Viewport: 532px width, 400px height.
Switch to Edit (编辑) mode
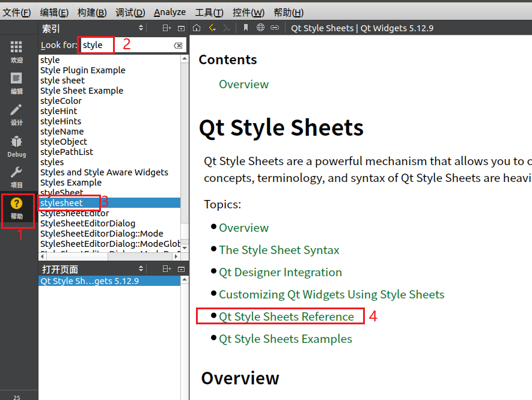(x=16, y=83)
